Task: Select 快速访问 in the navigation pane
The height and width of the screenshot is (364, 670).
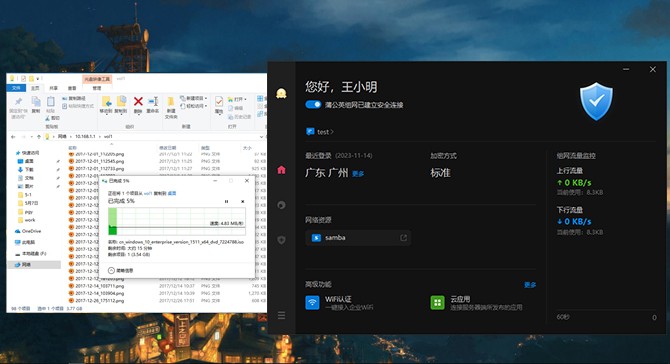Action: [30, 153]
